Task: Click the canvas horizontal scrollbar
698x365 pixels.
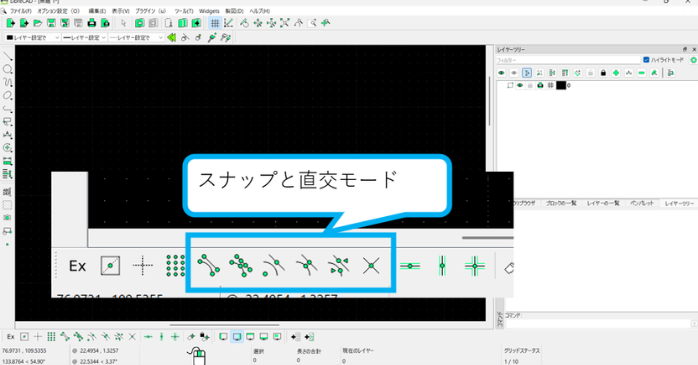Action: tap(224, 325)
